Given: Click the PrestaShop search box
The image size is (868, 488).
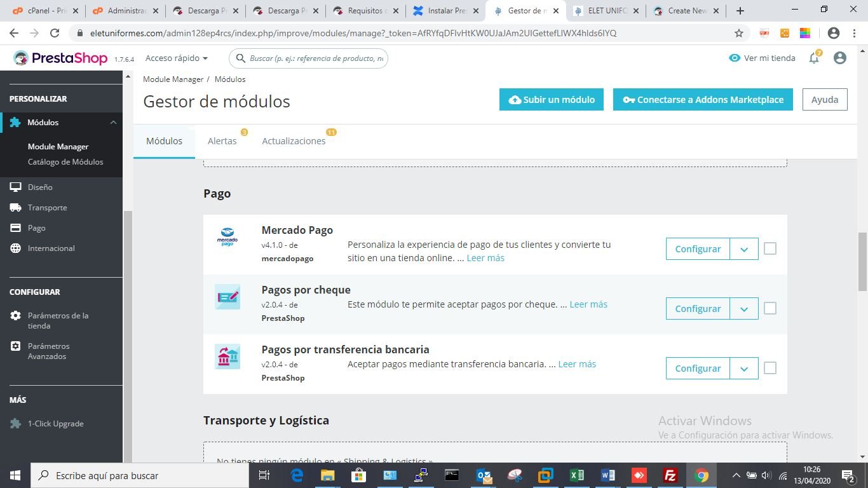Looking at the screenshot, I should pyautogui.click(x=308, y=58).
